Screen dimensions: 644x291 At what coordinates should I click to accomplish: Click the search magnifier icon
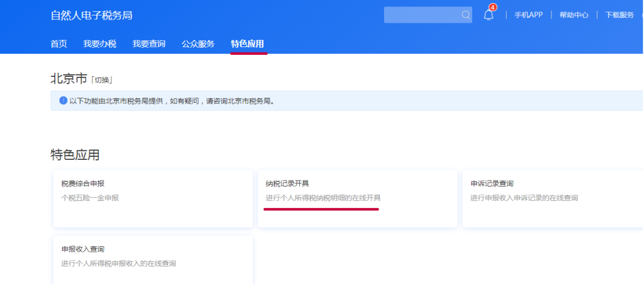pos(465,15)
